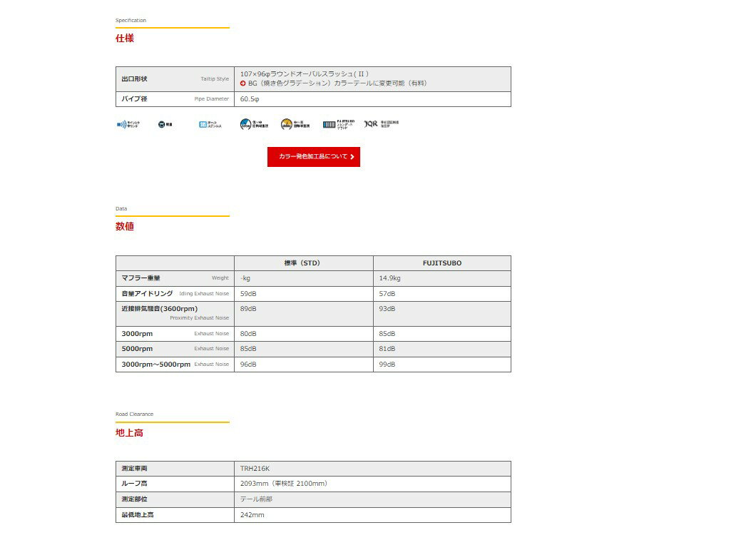Click the 242mm minimum ground clearance value

point(252,515)
